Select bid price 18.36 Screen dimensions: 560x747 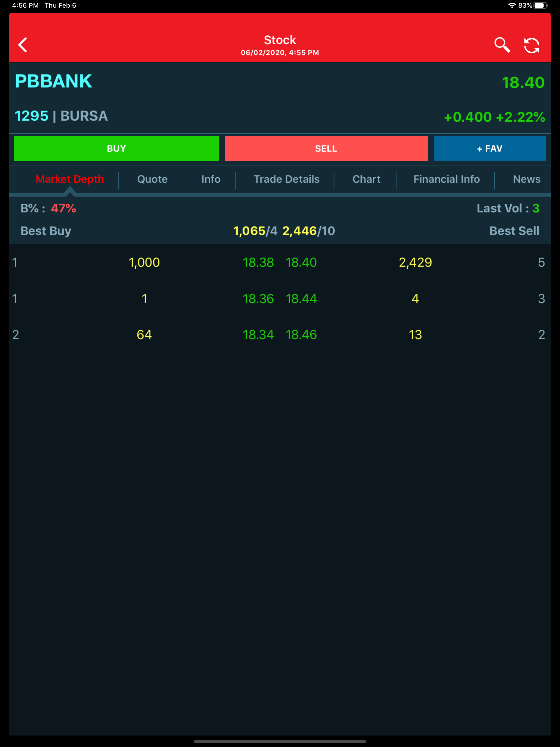258,299
